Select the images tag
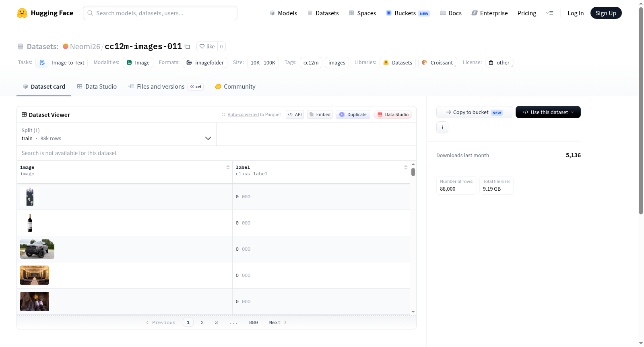Screen dimensions: 644x347 337,62
